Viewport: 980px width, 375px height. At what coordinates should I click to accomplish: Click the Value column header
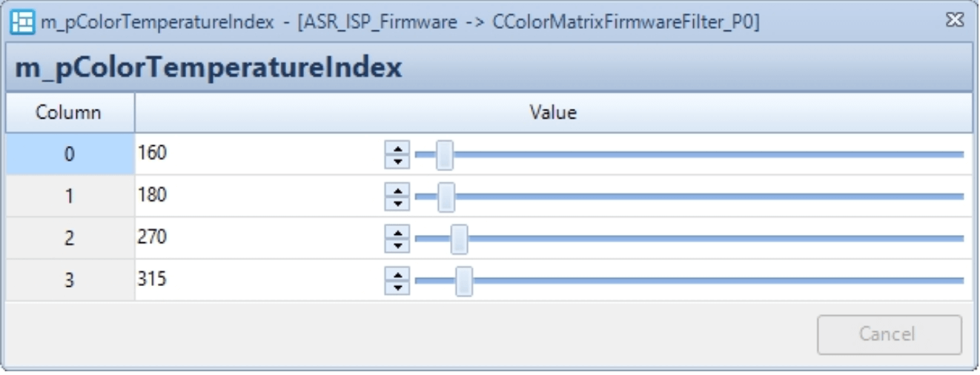tap(553, 113)
